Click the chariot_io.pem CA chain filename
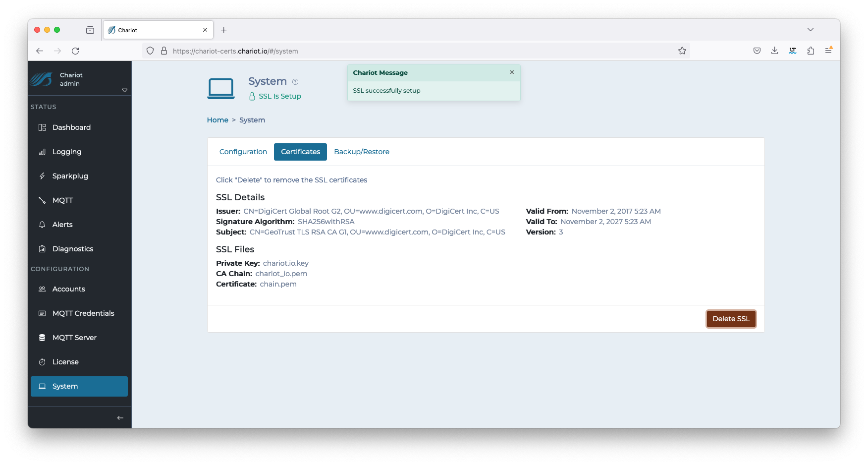This screenshot has height=465, width=868. pyautogui.click(x=281, y=274)
